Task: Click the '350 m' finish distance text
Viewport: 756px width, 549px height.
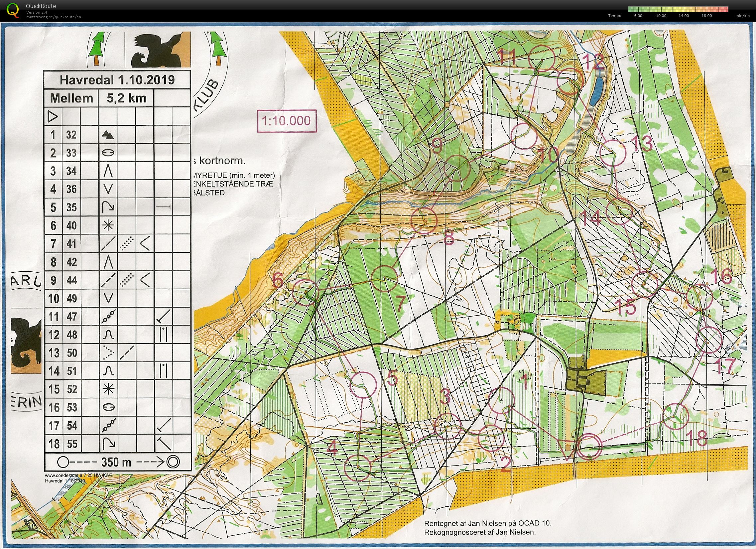Action: 116,462
